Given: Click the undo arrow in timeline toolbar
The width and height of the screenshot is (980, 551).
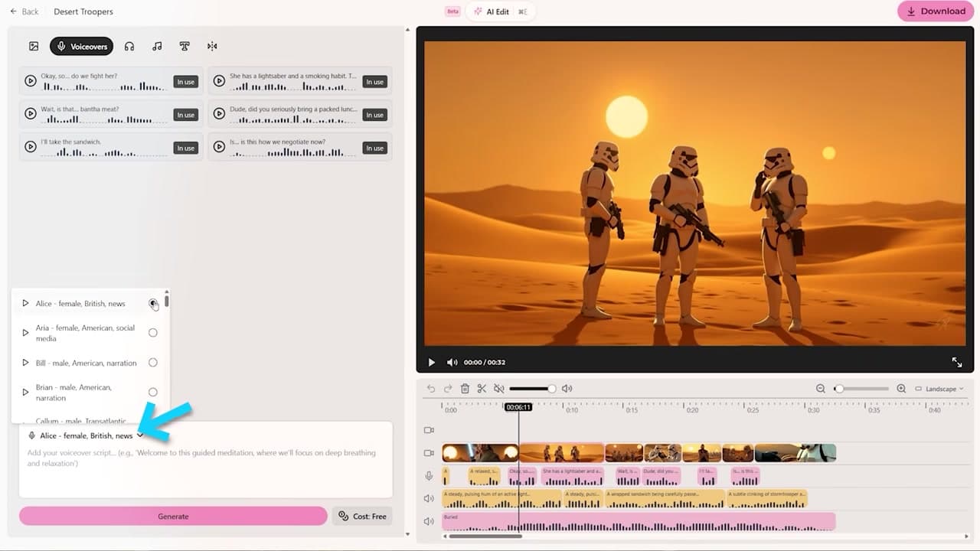Looking at the screenshot, I should tap(431, 389).
